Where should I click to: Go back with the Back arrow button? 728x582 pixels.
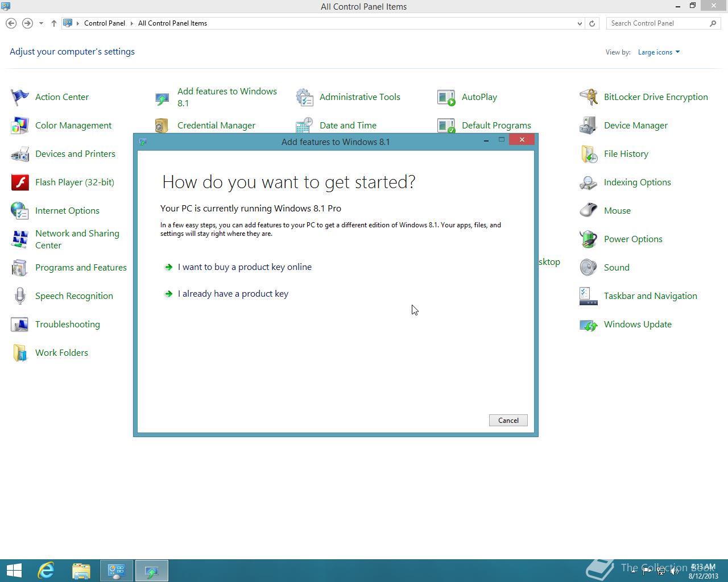[x=11, y=23]
